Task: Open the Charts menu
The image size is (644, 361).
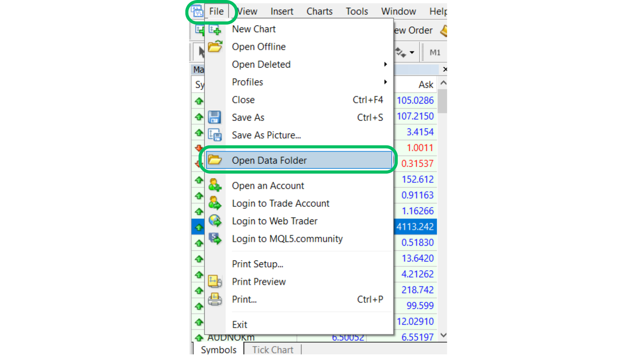Action: click(319, 11)
